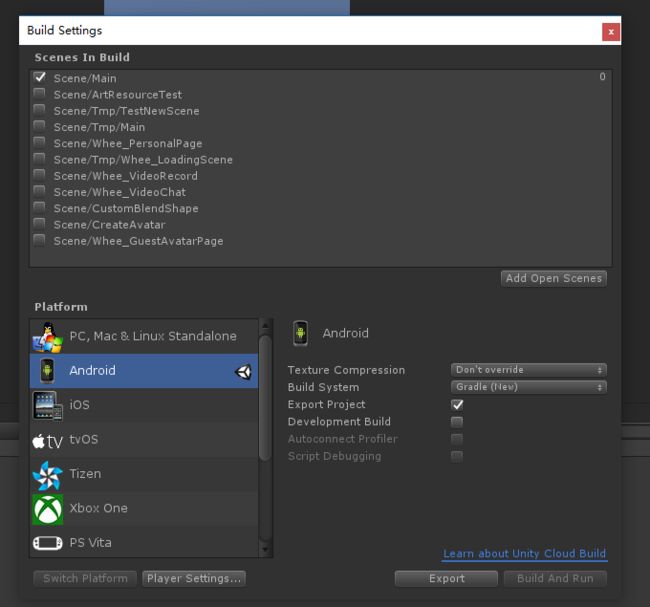Enable the Scene/Tmp/TestNewScene checkbox
650x607 pixels.
[x=39, y=109]
